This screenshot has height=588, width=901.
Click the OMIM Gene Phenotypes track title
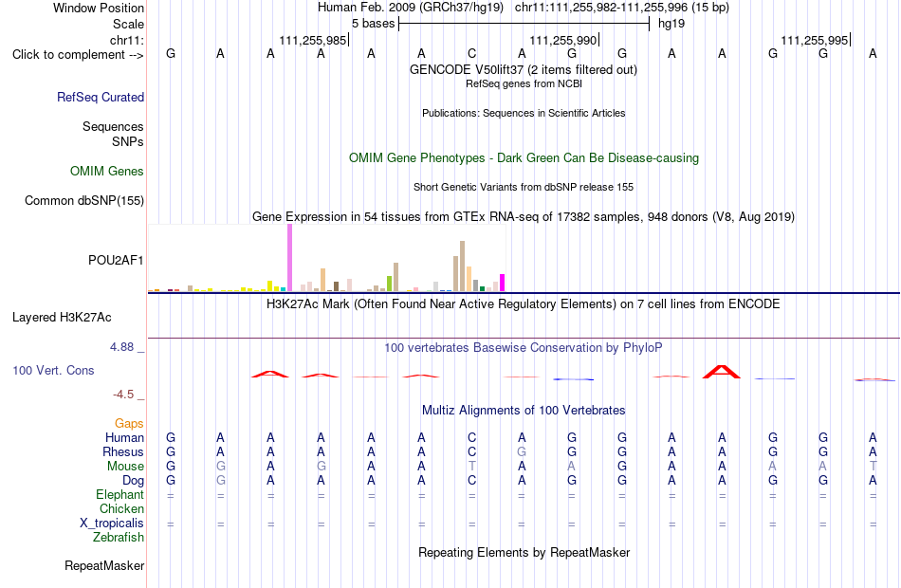524,158
